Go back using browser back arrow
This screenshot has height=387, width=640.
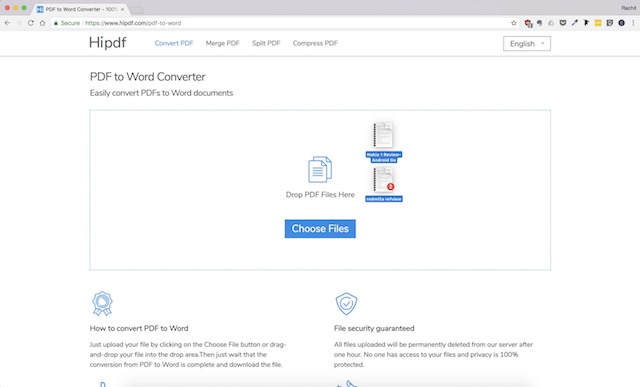[x=7, y=23]
